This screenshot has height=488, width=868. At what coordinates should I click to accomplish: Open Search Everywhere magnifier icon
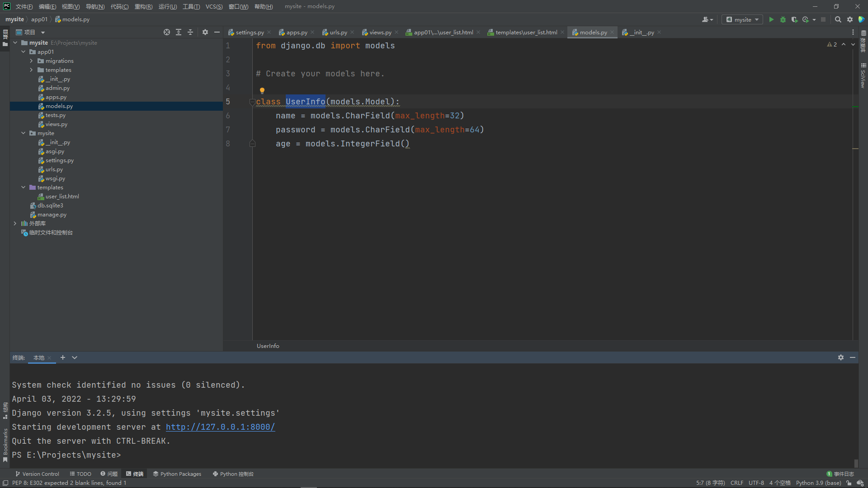pos(838,19)
